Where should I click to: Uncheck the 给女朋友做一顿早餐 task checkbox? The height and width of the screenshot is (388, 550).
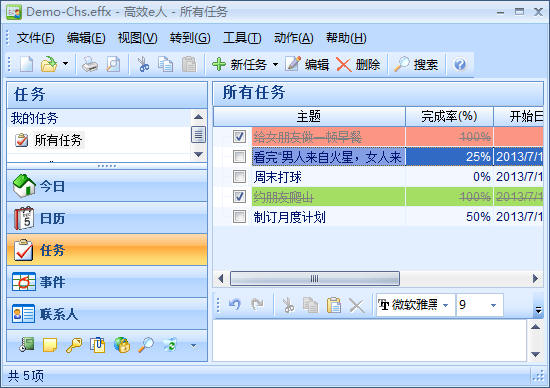click(240, 136)
